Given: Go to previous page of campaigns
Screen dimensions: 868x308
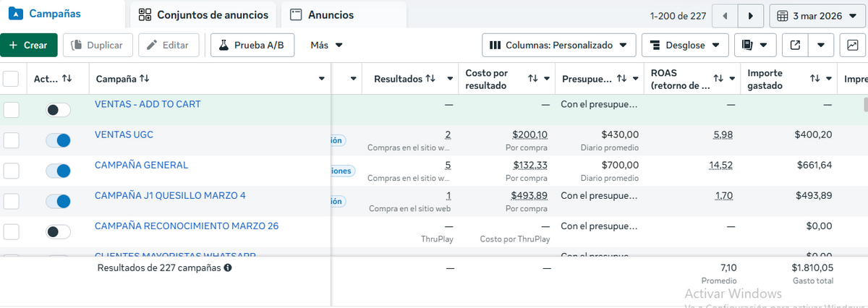Looking at the screenshot, I should coord(726,15).
